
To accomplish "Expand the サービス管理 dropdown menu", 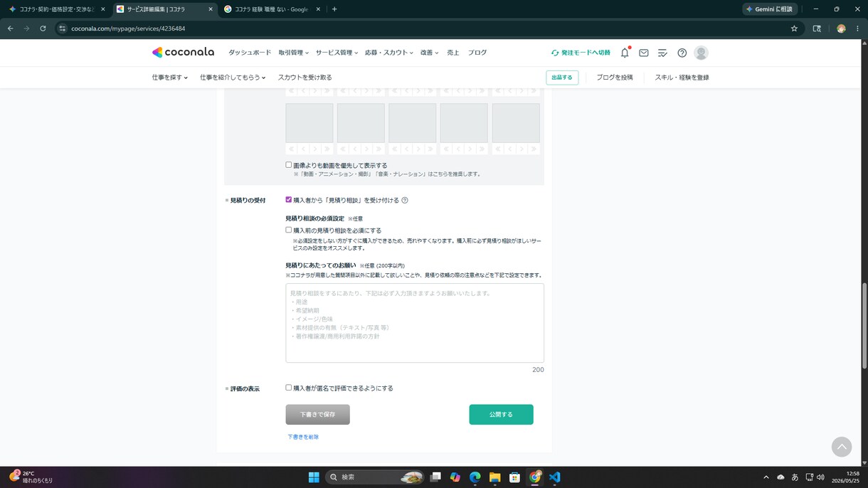I will pos(337,53).
